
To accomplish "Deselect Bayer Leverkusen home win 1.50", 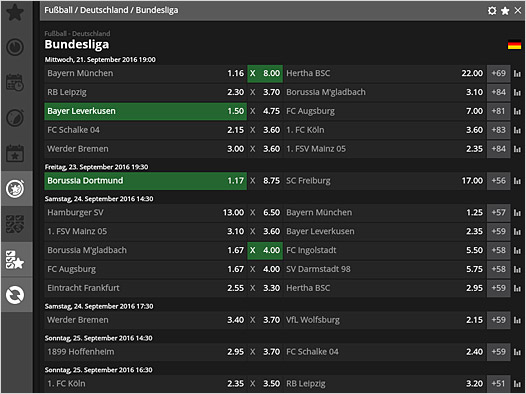I will pyautogui.click(x=146, y=111).
